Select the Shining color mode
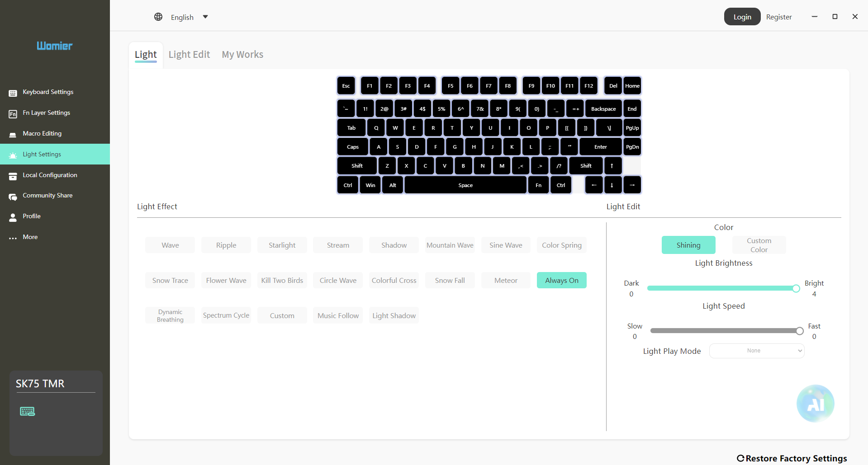Image resolution: width=868 pixels, height=465 pixels. tap(688, 245)
